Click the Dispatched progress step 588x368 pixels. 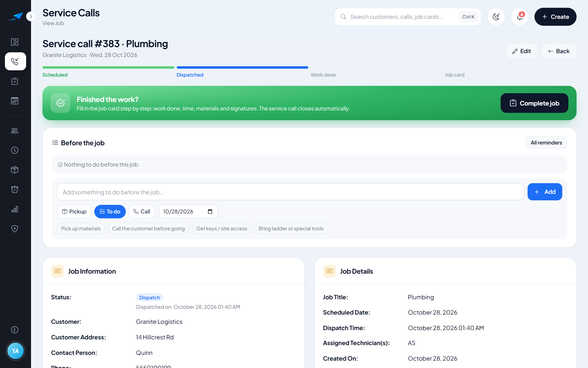(x=190, y=75)
